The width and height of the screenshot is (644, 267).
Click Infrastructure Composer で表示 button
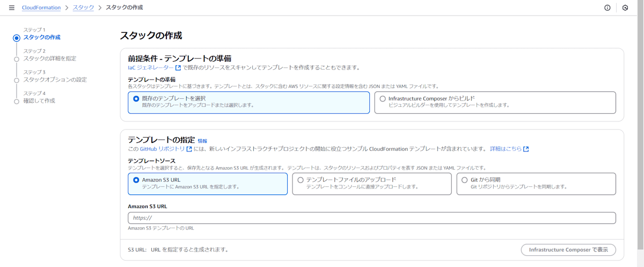click(568, 250)
